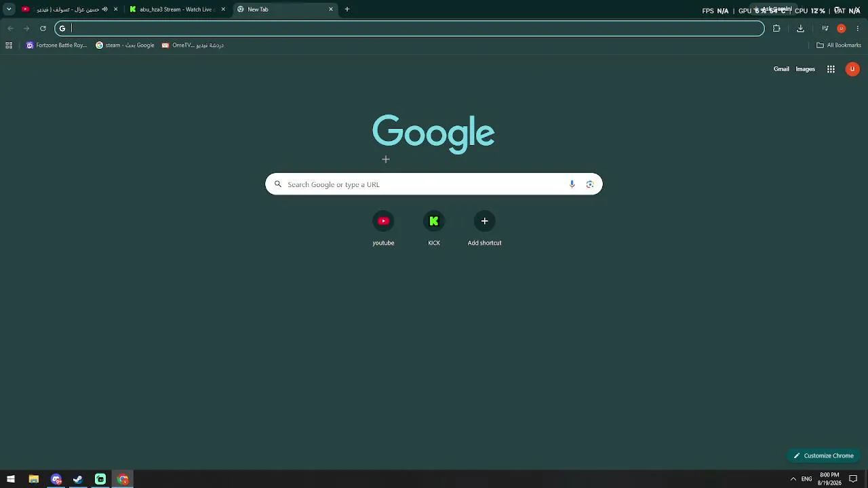Image resolution: width=868 pixels, height=488 pixels.
Task: Click the Add shortcut button
Action: [484, 228]
